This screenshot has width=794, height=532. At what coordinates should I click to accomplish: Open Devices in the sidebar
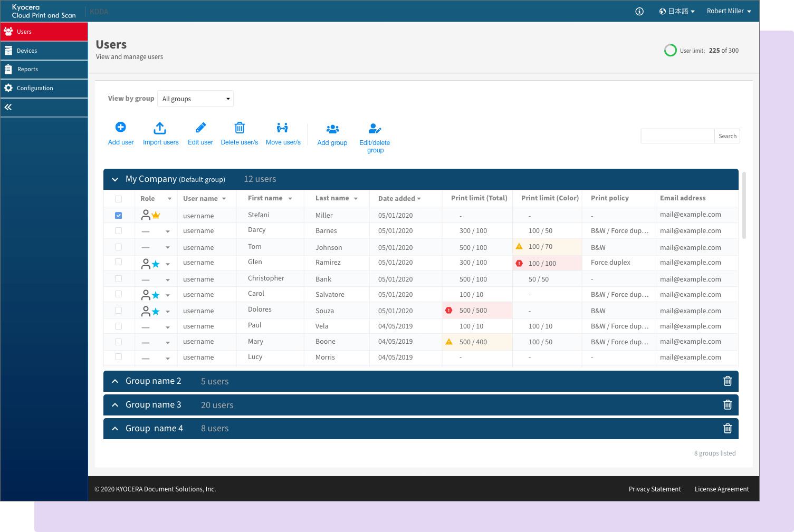(x=44, y=51)
